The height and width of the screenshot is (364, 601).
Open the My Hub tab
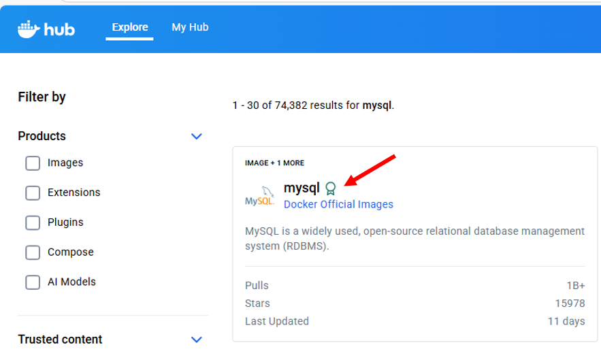click(x=190, y=27)
